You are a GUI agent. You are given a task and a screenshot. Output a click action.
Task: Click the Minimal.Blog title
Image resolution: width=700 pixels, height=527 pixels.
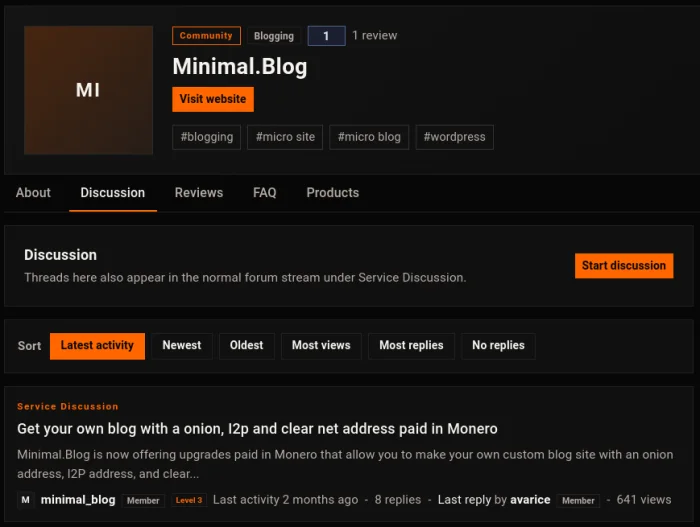pyautogui.click(x=240, y=67)
